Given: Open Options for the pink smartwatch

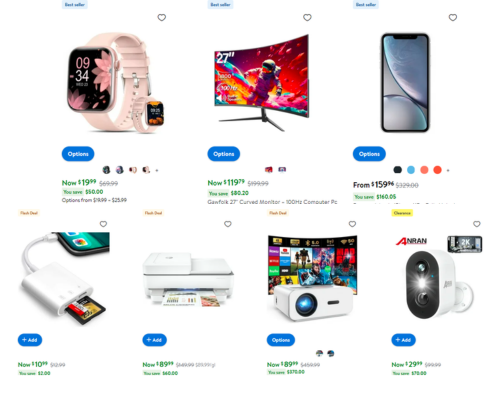Looking at the screenshot, I should pyautogui.click(x=78, y=154).
